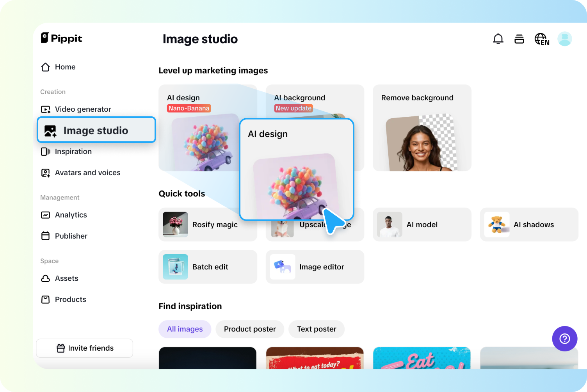Open the Inspiration panel
The width and height of the screenshot is (587, 392).
tap(73, 151)
